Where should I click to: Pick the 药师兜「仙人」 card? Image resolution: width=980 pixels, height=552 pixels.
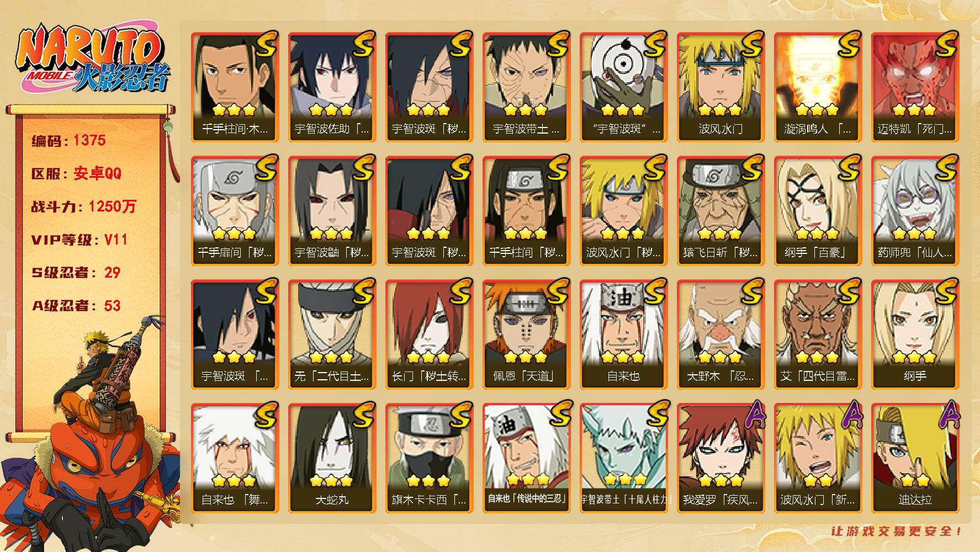(x=915, y=210)
